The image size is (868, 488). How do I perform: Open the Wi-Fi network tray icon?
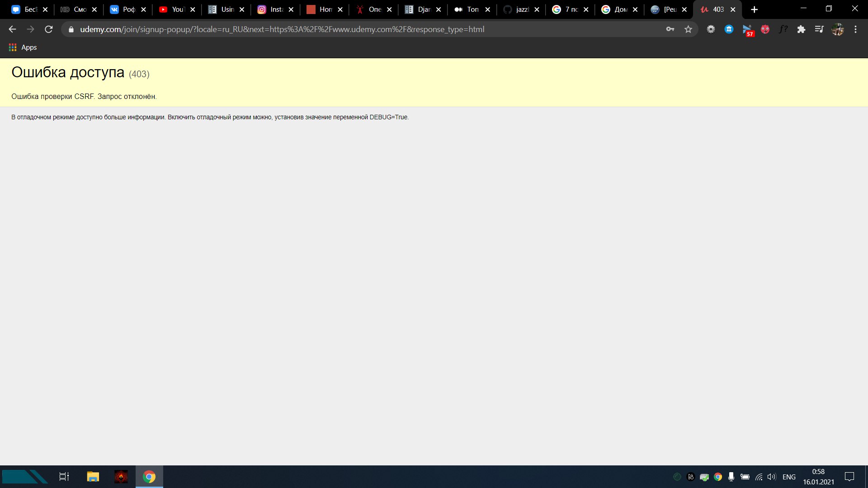759,477
